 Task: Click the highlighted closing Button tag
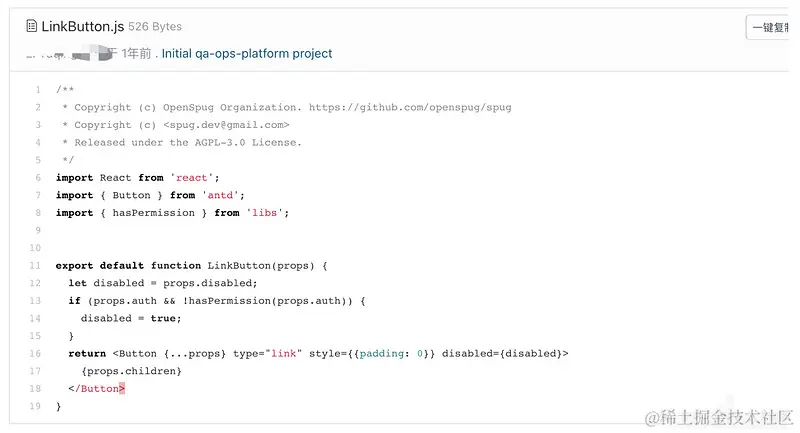click(97, 389)
